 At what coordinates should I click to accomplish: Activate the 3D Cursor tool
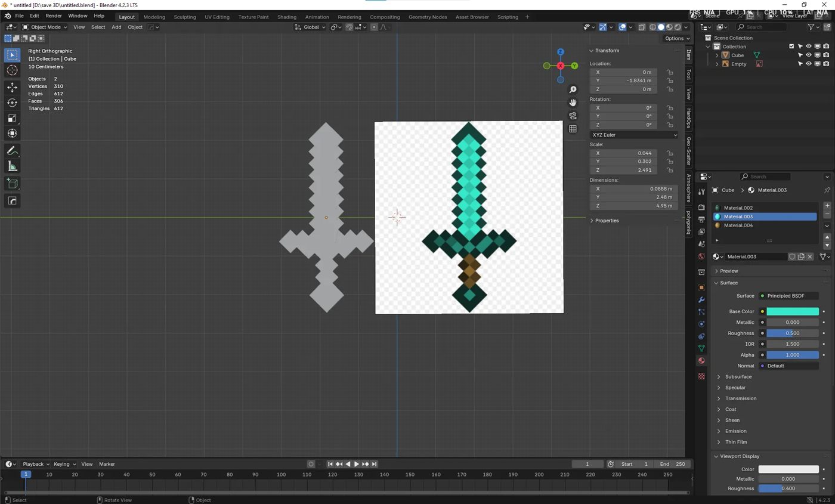coord(12,70)
